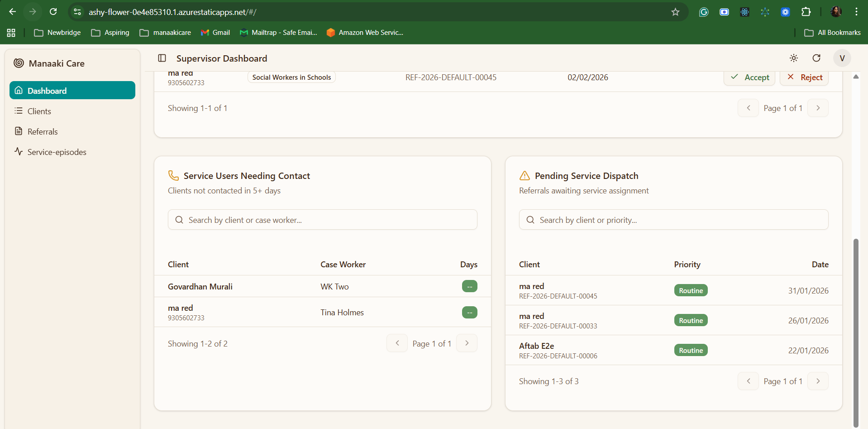Open the V user avatar menu
868x429 pixels.
pos(842,58)
